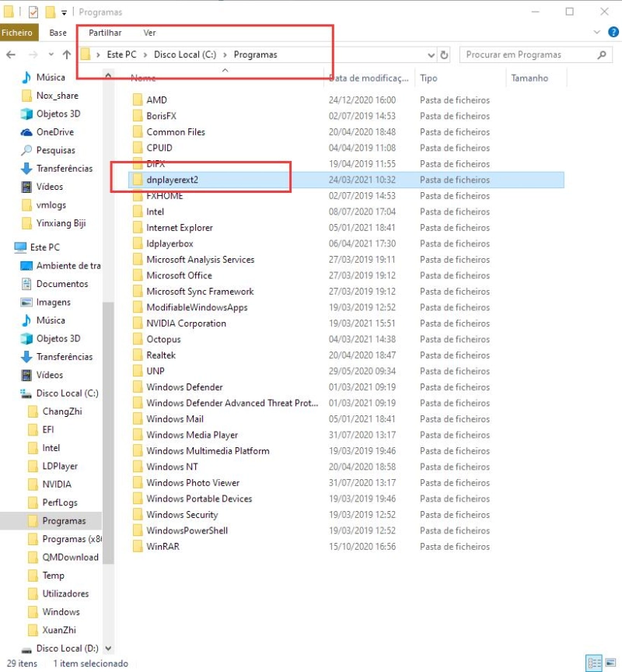Open OneDrive in the navigation pane
Viewport: 622px width, 672px height.
click(x=54, y=132)
